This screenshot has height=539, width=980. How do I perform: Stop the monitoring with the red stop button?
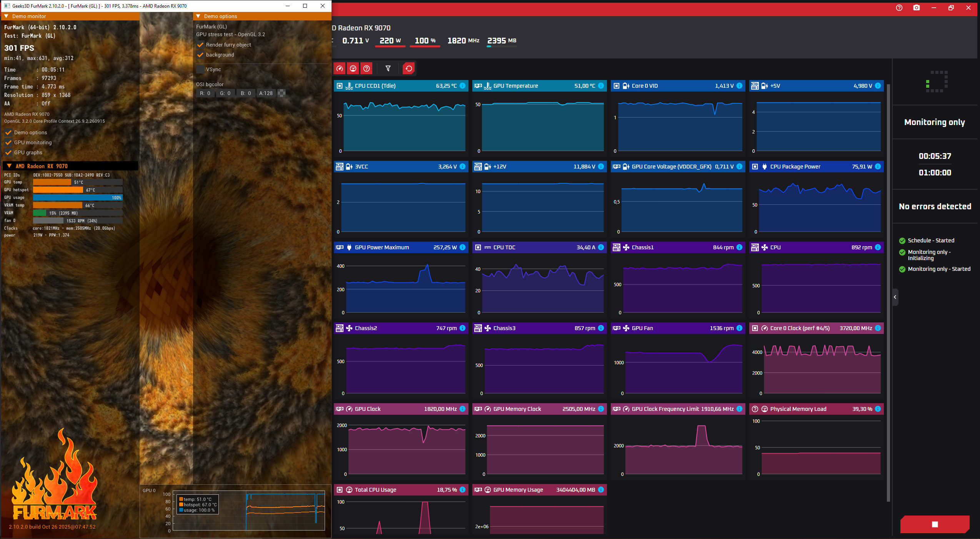(x=935, y=524)
